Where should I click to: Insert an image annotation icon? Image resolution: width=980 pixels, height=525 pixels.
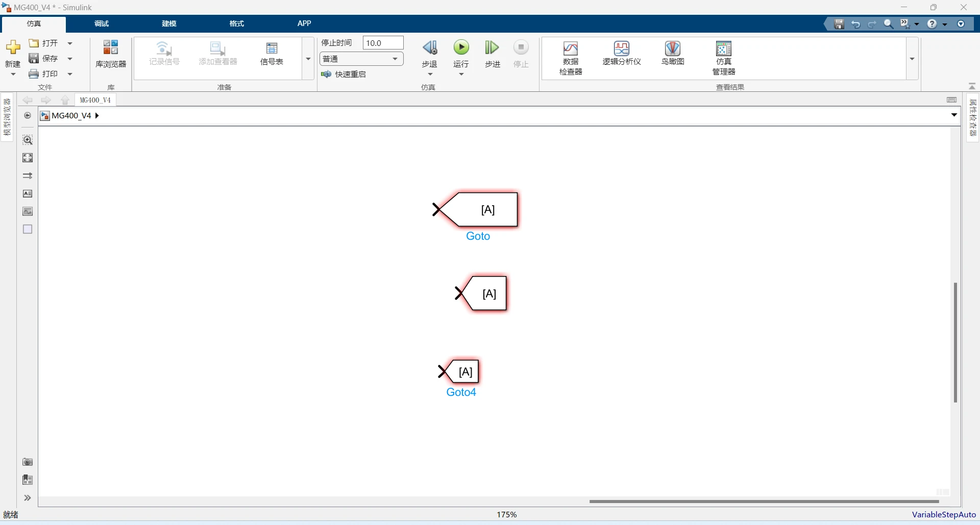click(x=28, y=211)
